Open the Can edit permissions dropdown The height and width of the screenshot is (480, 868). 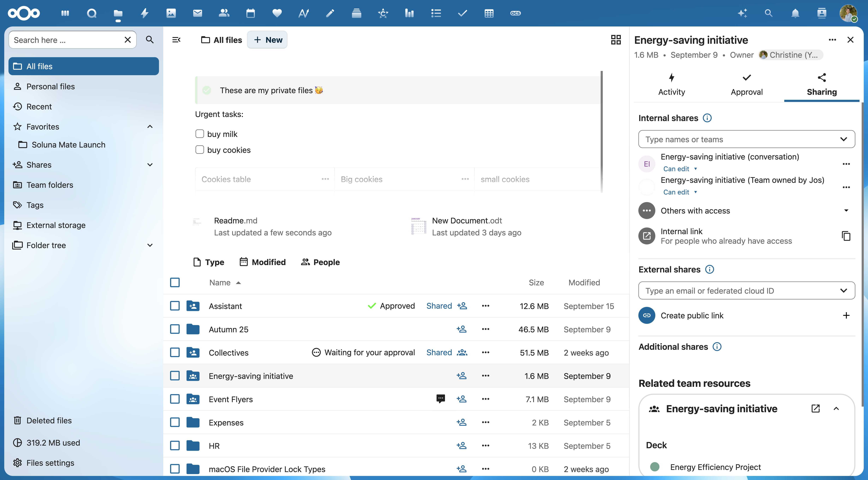point(680,169)
